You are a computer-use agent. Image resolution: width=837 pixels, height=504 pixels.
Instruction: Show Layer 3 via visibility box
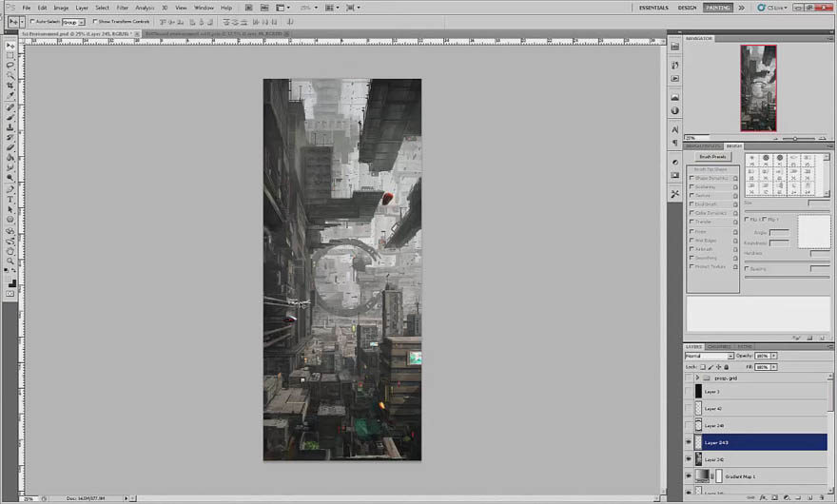689,392
